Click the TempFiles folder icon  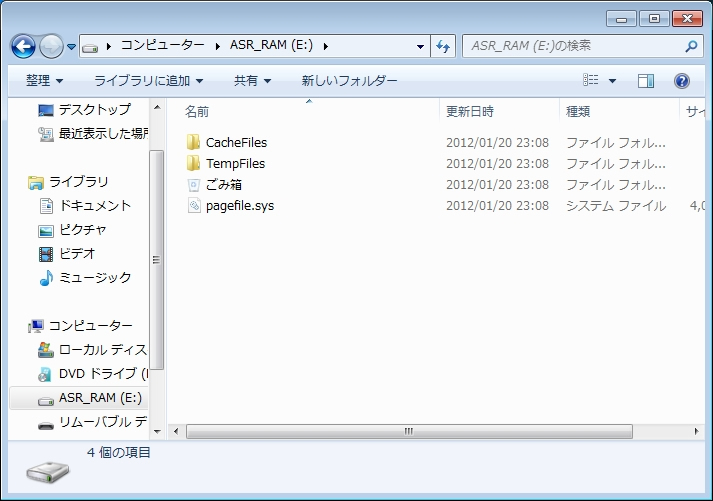click(193, 163)
